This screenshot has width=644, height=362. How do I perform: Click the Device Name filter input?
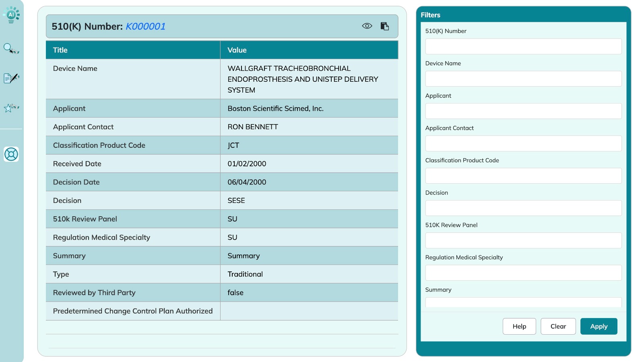point(523,79)
